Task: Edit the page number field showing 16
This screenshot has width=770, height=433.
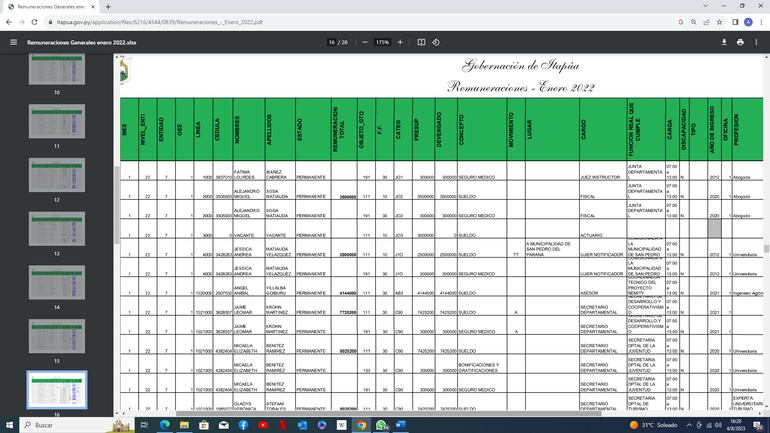Action: point(332,42)
